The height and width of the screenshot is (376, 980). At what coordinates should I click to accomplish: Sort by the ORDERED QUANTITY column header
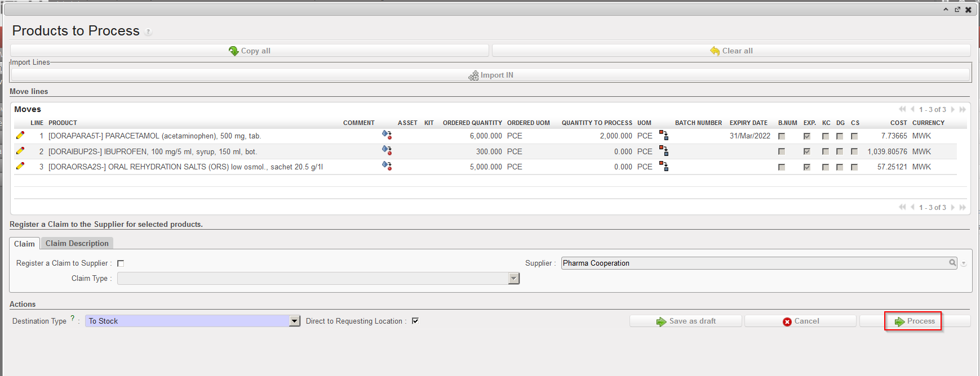click(x=472, y=123)
